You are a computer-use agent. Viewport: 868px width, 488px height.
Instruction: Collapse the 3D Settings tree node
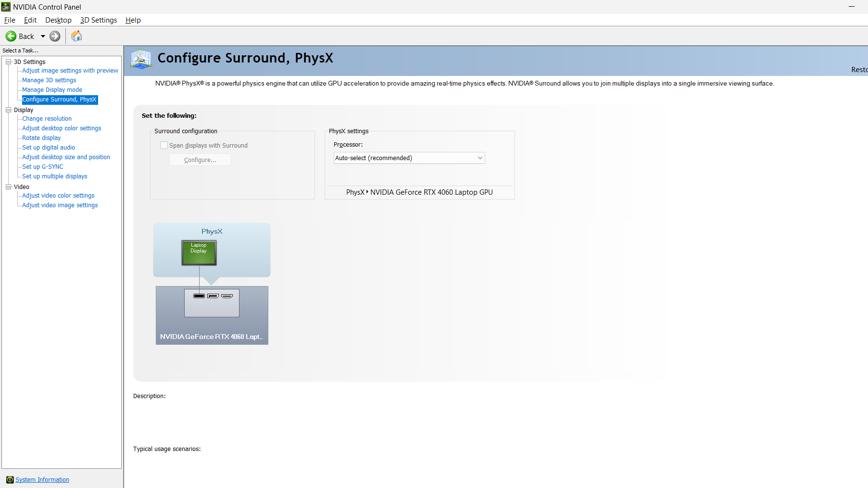[8, 62]
